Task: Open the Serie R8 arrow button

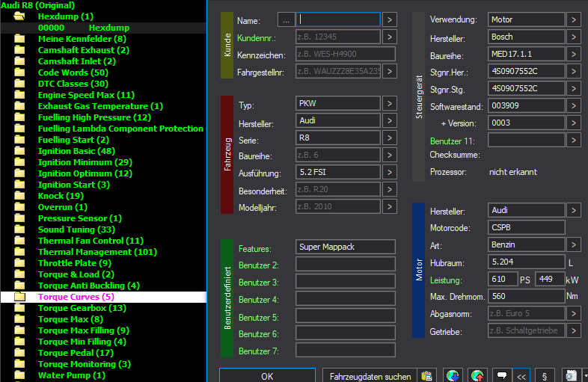Action: 390,138
